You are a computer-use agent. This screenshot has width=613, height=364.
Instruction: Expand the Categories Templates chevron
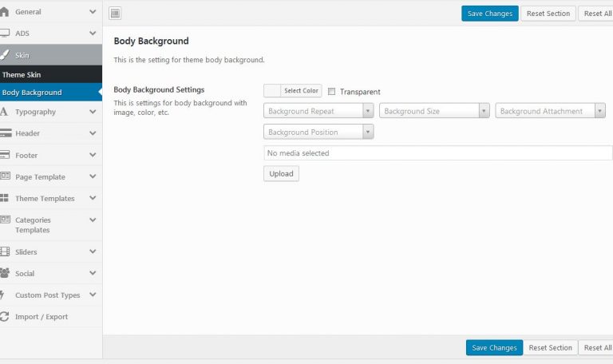(x=93, y=220)
